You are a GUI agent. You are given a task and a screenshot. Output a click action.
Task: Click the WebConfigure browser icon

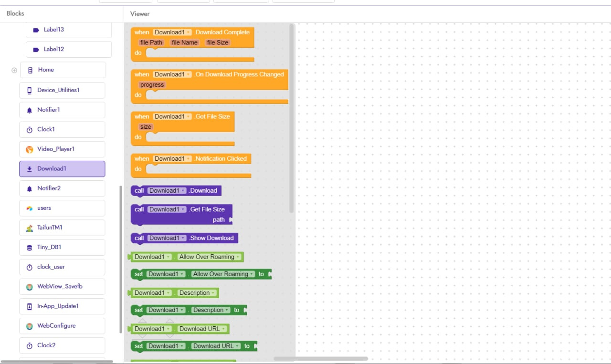coord(30,326)
